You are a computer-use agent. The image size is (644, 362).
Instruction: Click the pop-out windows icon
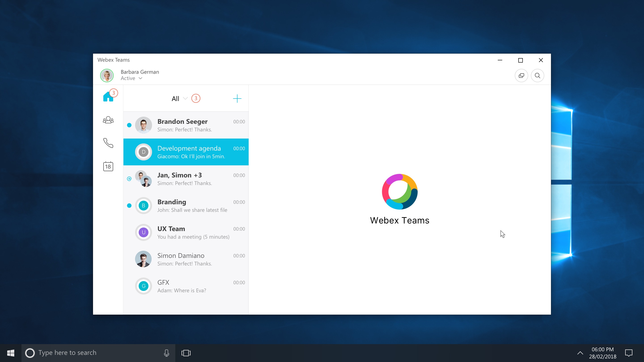521,76
